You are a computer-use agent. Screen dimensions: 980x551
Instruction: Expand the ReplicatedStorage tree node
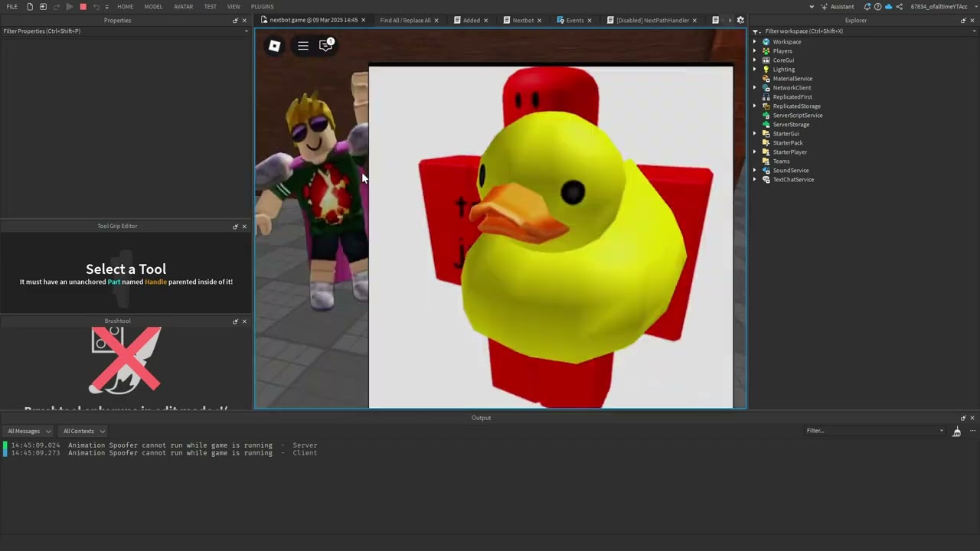point(755,106)
